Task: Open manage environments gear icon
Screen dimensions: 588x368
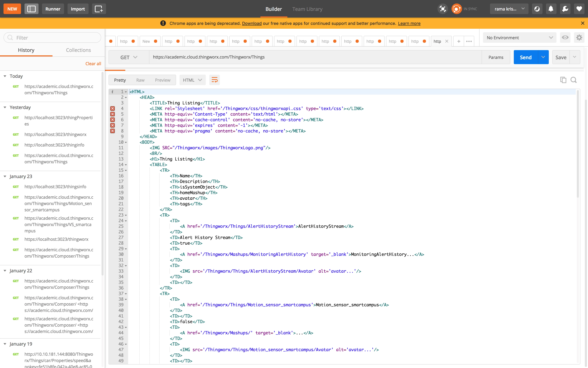Action: coord(579,38)
